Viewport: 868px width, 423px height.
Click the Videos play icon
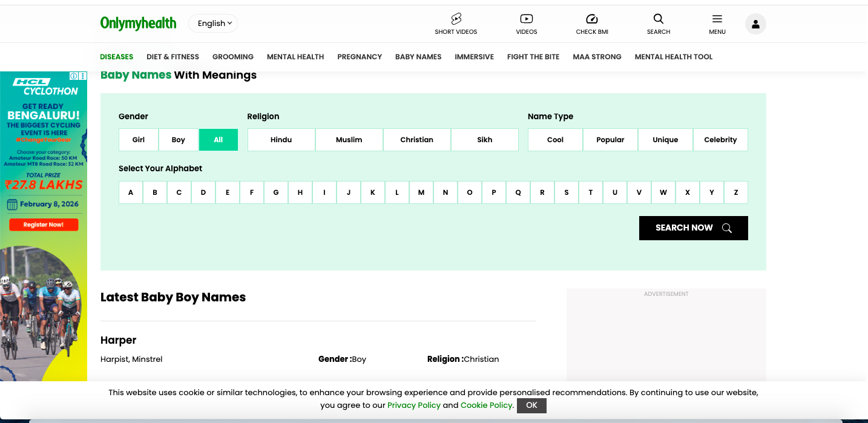pyautogui.click(x=526, y=19)
